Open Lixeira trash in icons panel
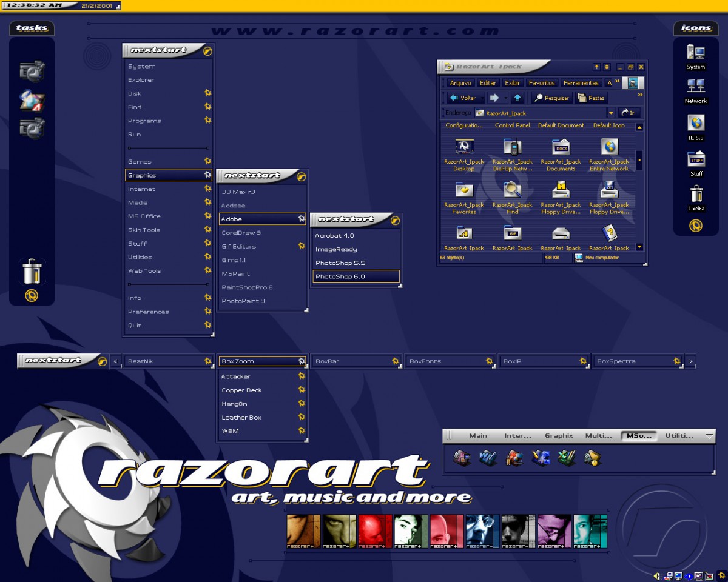Viewport: 728px width, 582px height. click(x=696, y=194)
